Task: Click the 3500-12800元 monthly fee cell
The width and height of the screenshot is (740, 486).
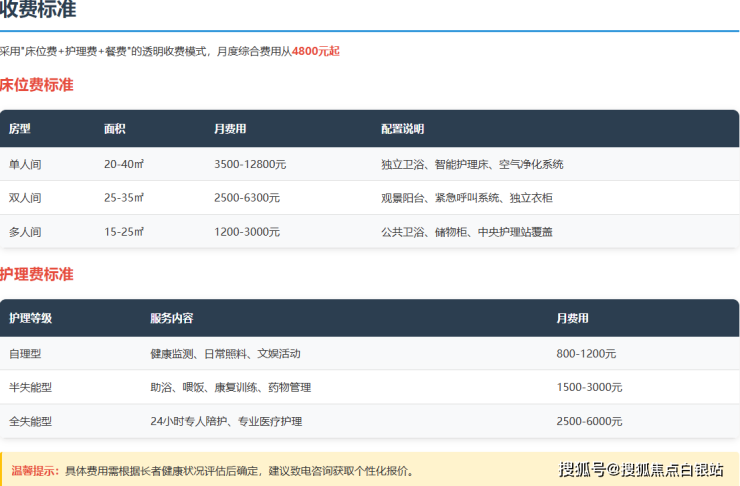Action: (x=250, y=164)
